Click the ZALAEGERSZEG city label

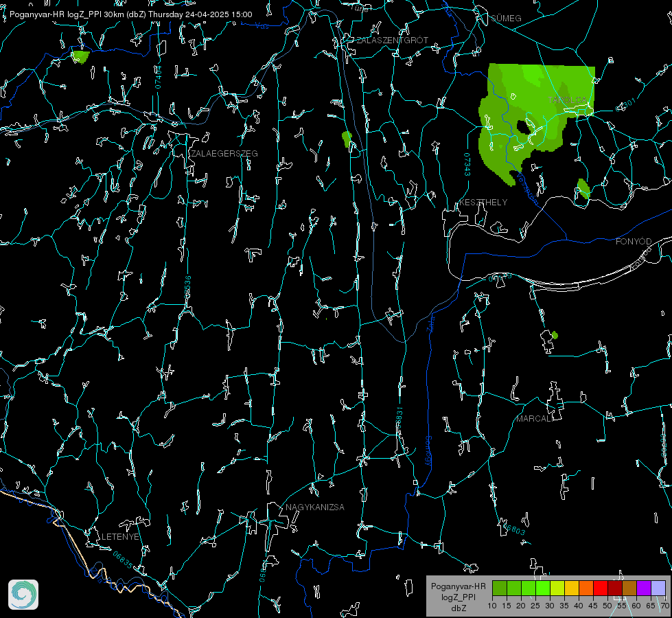click(224, 154)
